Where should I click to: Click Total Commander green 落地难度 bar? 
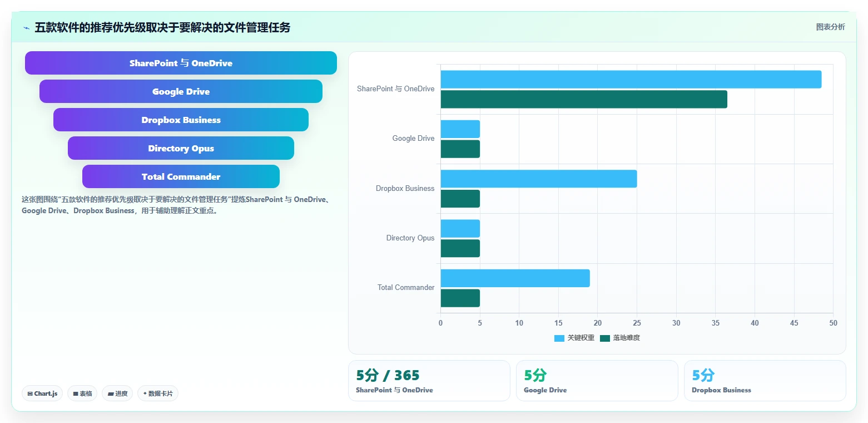coord(460,298)
